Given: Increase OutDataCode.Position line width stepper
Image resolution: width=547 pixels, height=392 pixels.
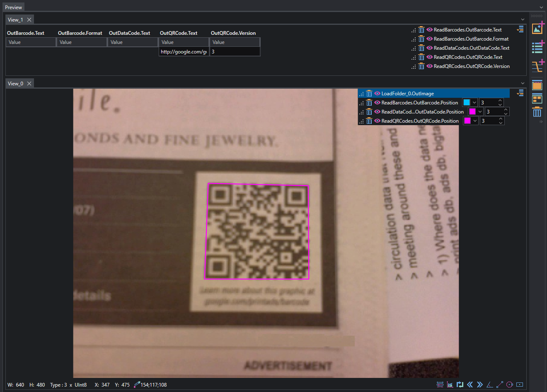Looking at the screenshot, I should coord(506,110).
